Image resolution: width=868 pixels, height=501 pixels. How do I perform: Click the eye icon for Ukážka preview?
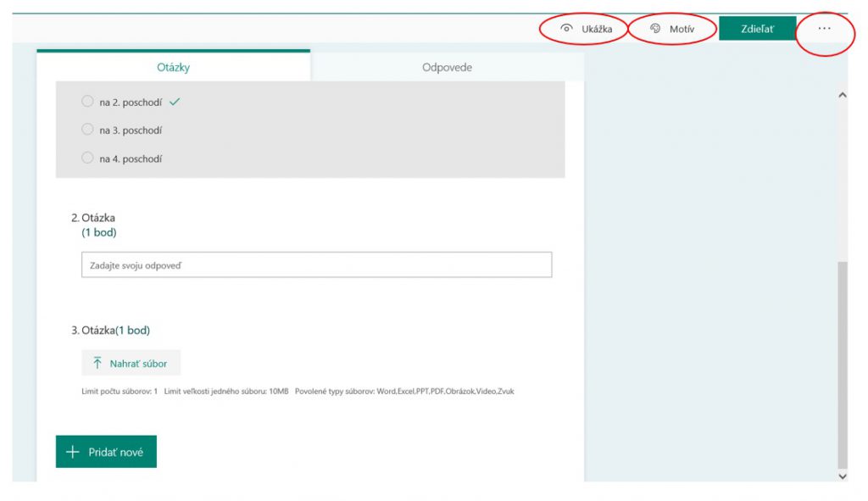(x=566, y=29)
